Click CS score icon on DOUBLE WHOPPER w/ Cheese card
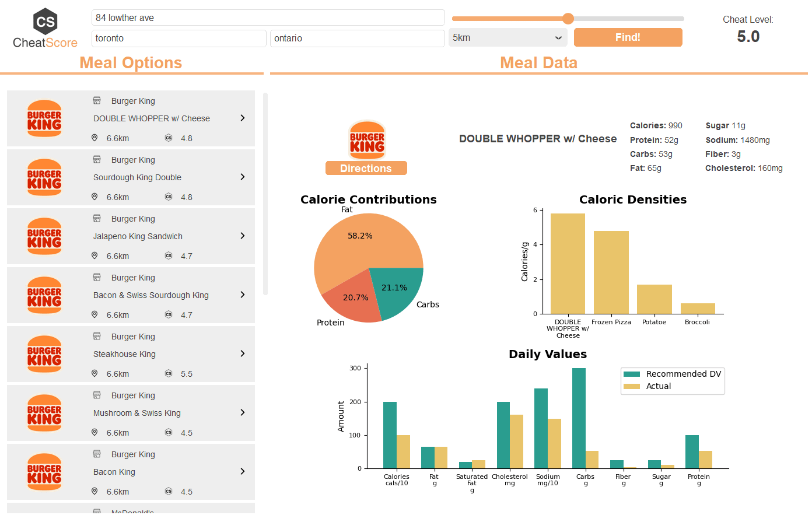Viewport: 812px width, 522px height. (169, 138)
